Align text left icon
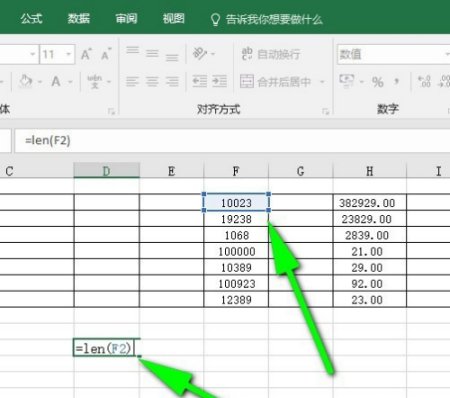The height and width of the screenshot is (398, 450). coord(132,81)
